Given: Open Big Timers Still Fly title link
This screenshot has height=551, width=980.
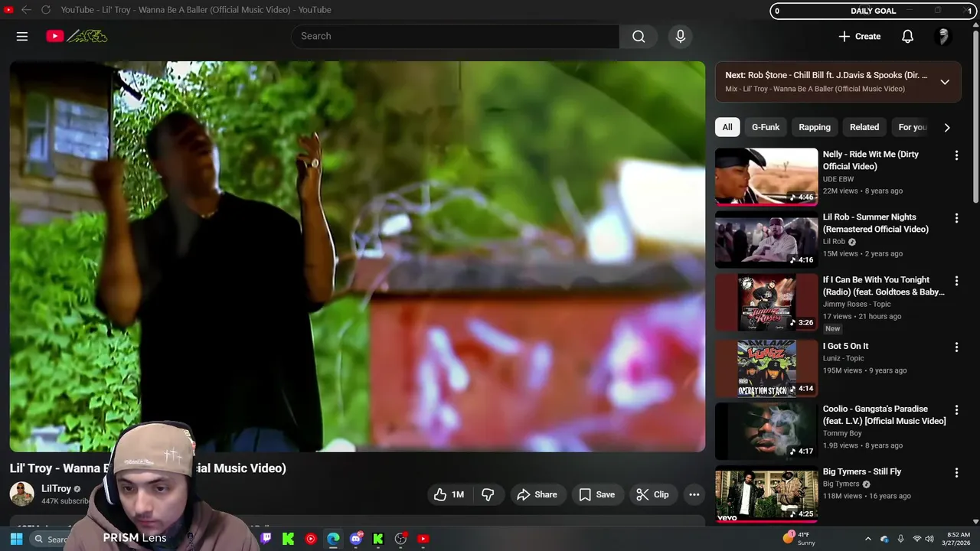Looking at the screenshot, I should coord(862,471).
